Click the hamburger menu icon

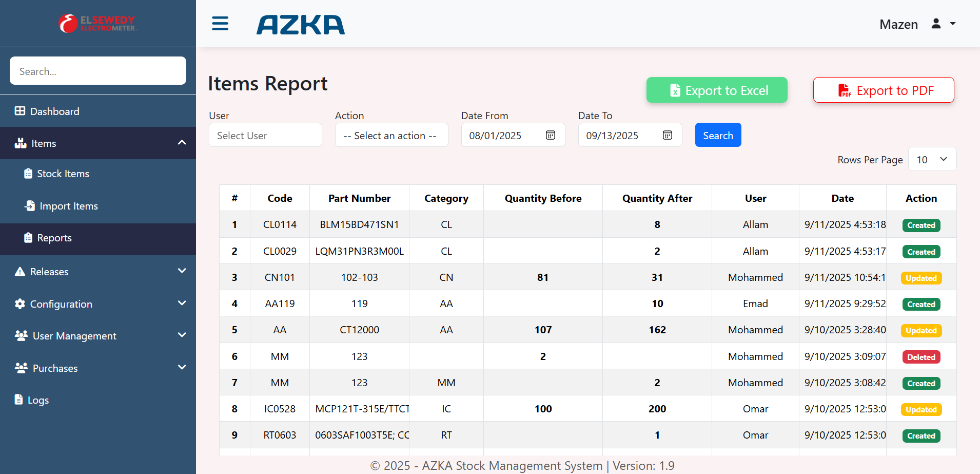(220, 24)
